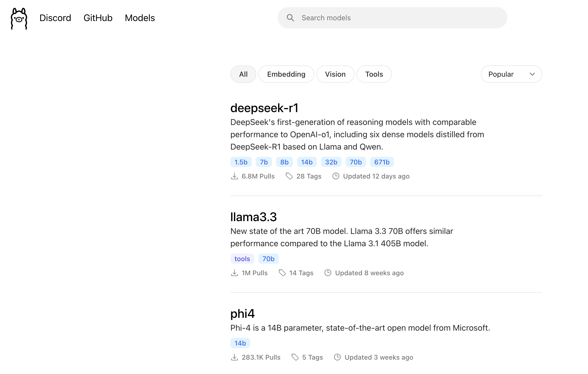Focus the Search models field

[x=400, y=18]
